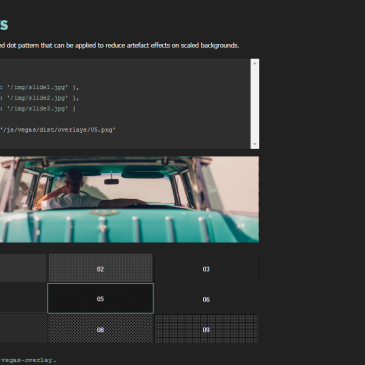Screen dimensions: 365x365
Task: Click the dot pattern description paragraph
Action: pos(119,45)
